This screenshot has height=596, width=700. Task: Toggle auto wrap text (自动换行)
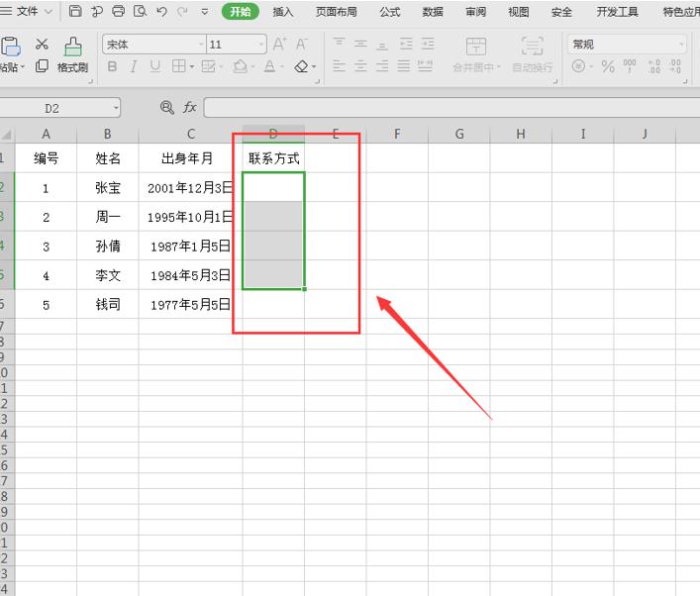pyautogui.click(x=532, y=54)
